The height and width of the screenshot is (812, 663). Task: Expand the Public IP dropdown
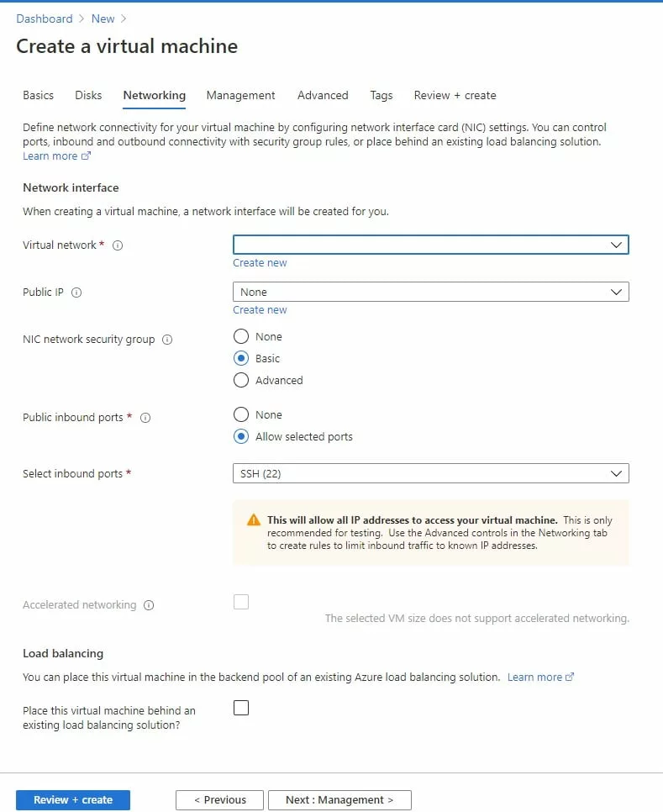(430, 292)
